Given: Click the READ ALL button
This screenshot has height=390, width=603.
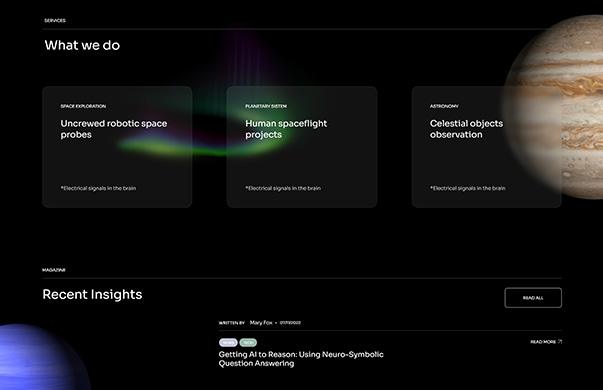Looking at the screenshot, I should click(x=533, y=298).
